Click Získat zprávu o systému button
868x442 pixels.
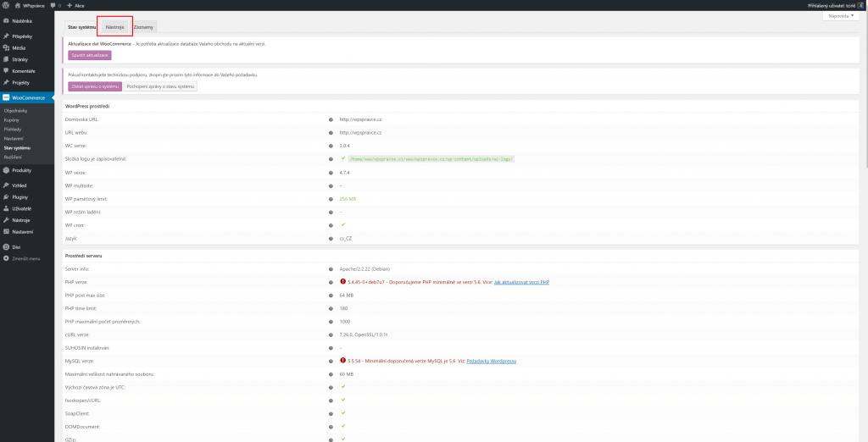95,86
